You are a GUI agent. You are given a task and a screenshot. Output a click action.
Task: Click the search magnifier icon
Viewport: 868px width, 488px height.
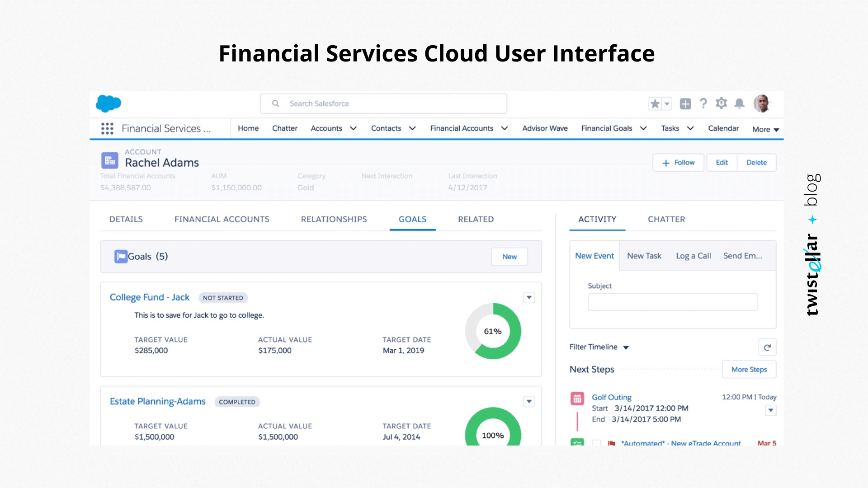tap(275, 103)
